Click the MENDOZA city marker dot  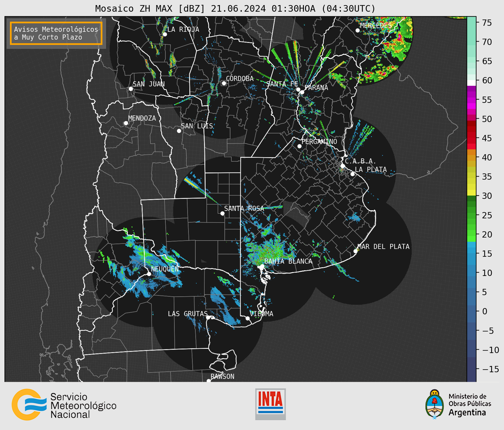126,123
